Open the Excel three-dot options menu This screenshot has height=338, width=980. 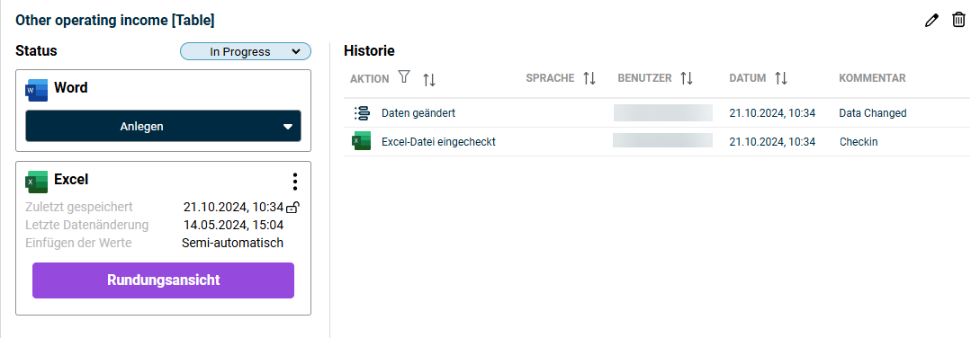(x=295, y=182)
